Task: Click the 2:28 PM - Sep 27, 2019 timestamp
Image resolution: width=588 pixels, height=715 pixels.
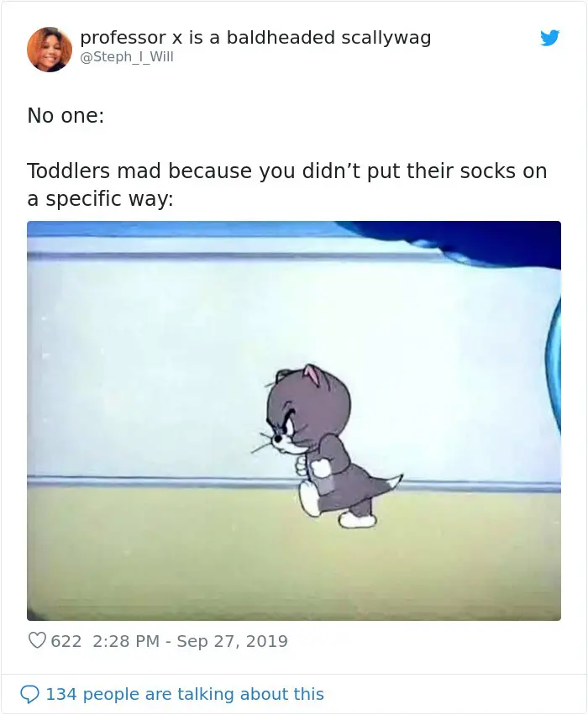Action: (x=190, y=641)
